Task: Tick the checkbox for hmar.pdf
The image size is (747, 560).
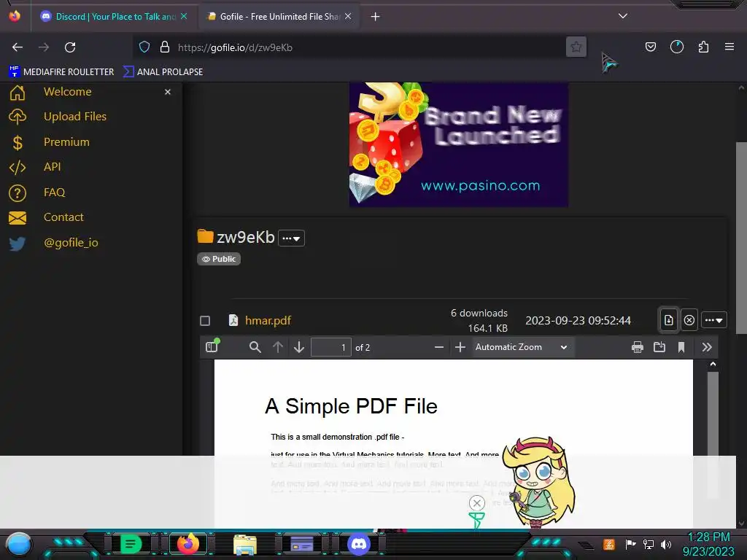Action: click(x=205, y=321)
